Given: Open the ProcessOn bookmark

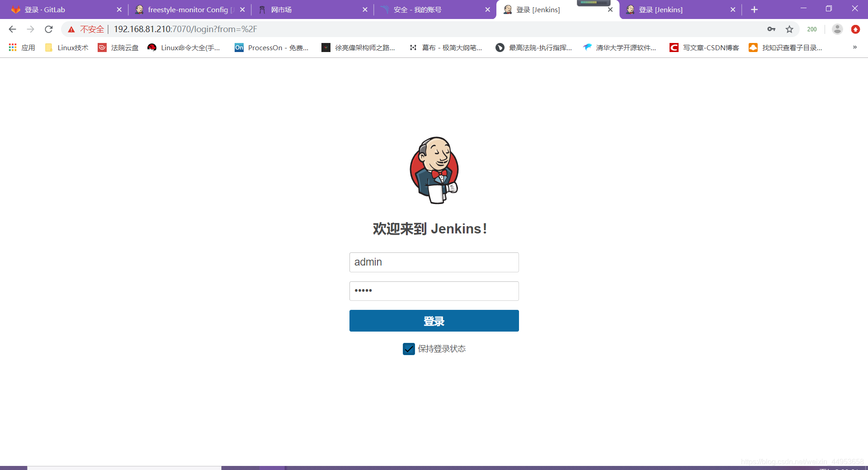Looking at the screenshot, I should [x=272, y=47].
